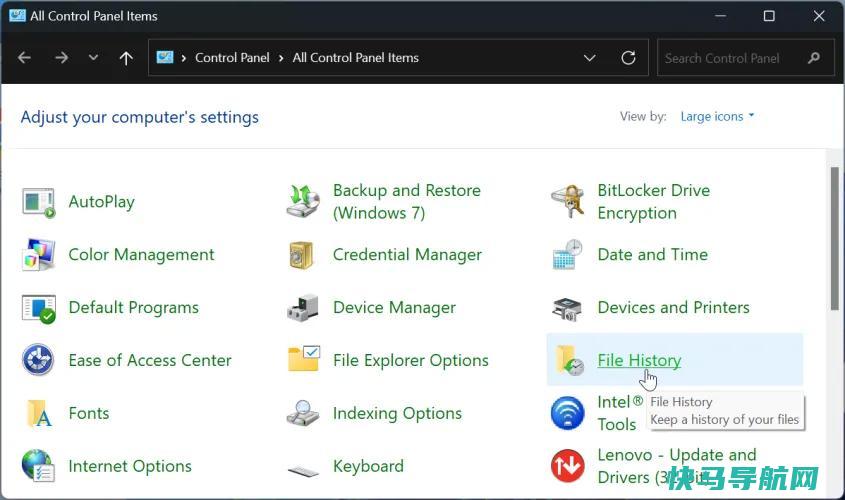Open the AutoPlay link
Screen dimensions: 845x500
click(x=102, y=202)
